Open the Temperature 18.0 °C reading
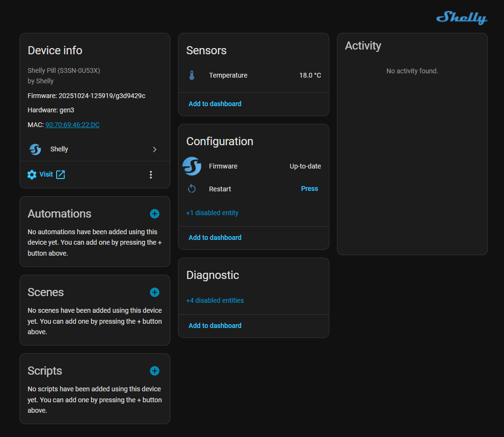 310,75
